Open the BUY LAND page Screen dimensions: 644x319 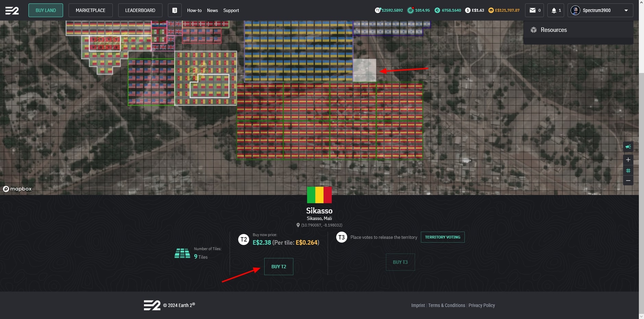click(x=46, y=10)
